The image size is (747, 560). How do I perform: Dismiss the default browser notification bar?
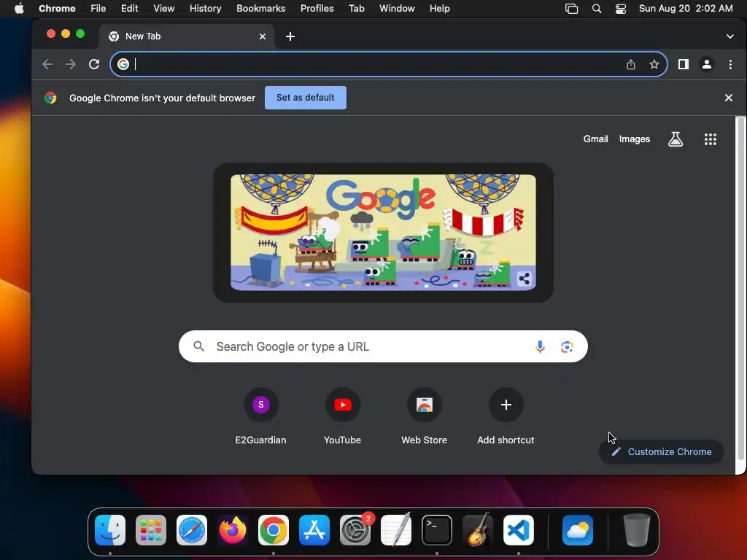point(729,98)
